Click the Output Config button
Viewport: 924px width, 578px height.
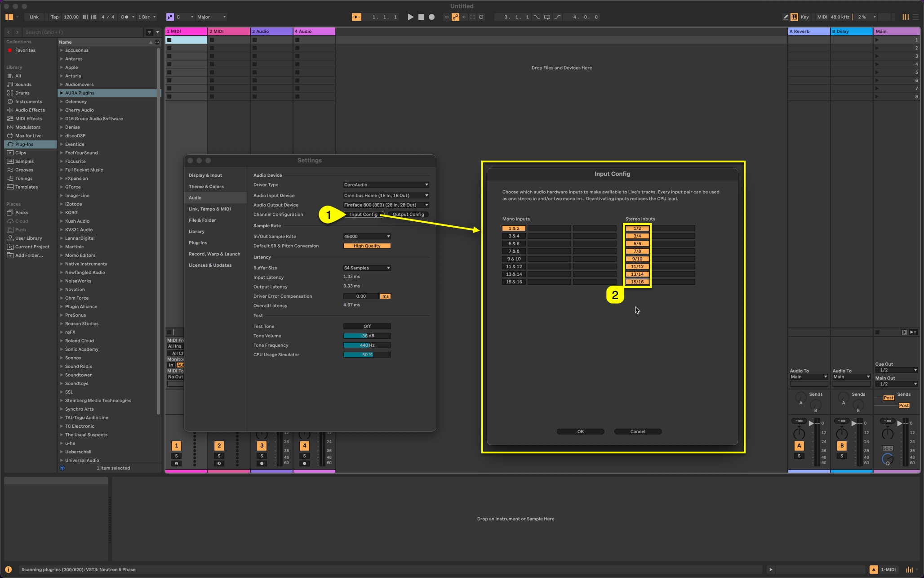408,215
